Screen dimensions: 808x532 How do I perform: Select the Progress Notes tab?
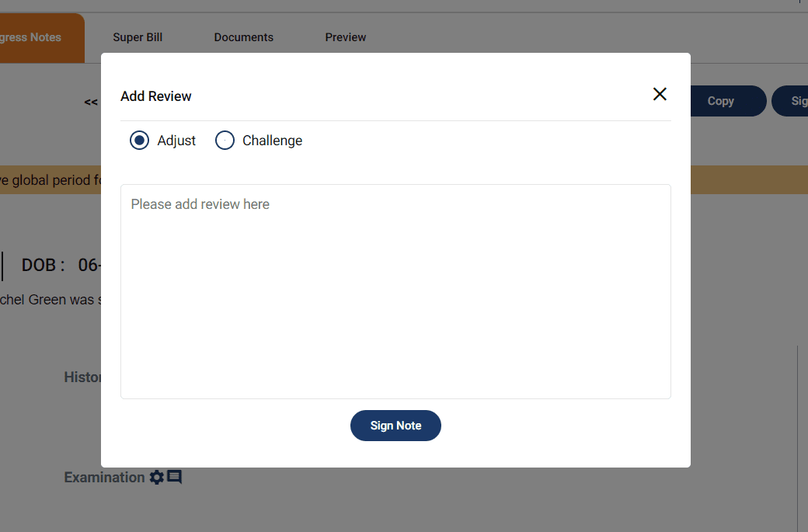coord(30,37)
